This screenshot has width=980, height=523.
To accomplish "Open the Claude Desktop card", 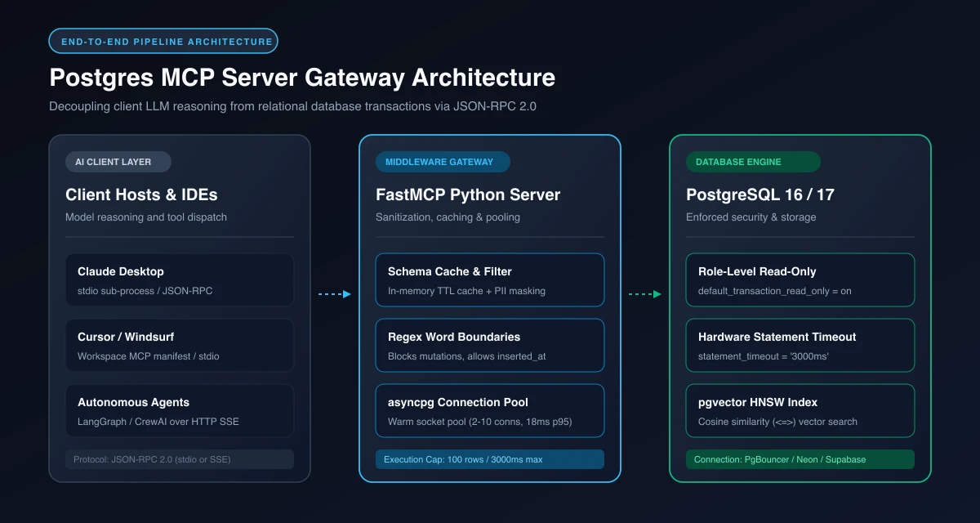I will (180, 279).
